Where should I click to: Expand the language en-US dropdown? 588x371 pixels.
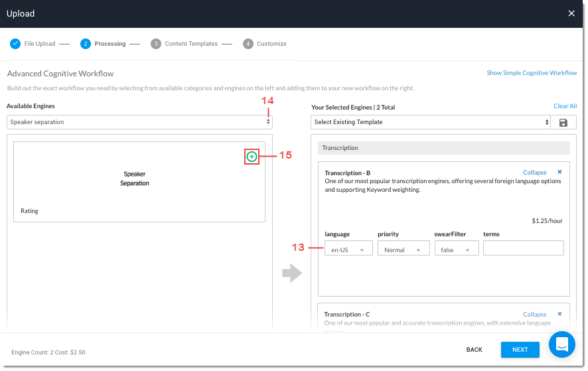[x=348, y=250]
